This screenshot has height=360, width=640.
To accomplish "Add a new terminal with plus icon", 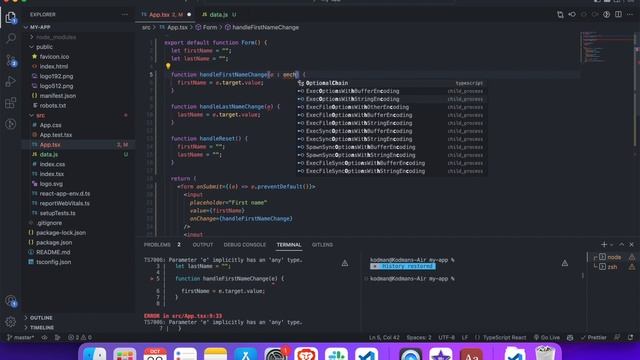I will pyautogui.click(x=604, y=244).
